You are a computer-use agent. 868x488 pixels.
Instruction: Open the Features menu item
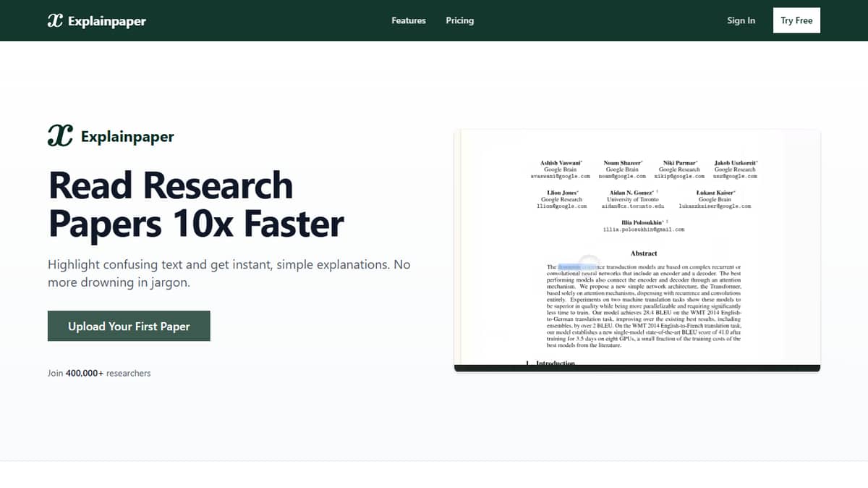coord(409,20)
